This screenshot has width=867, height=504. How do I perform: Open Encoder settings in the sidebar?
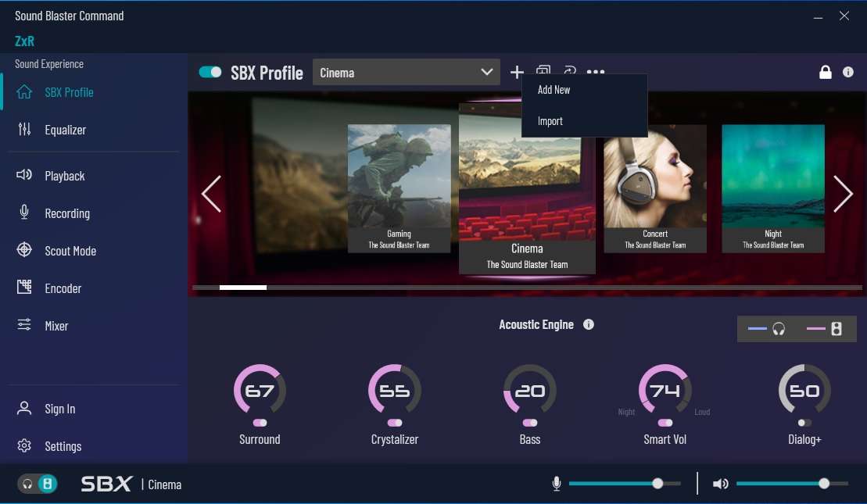pos(63,288)
